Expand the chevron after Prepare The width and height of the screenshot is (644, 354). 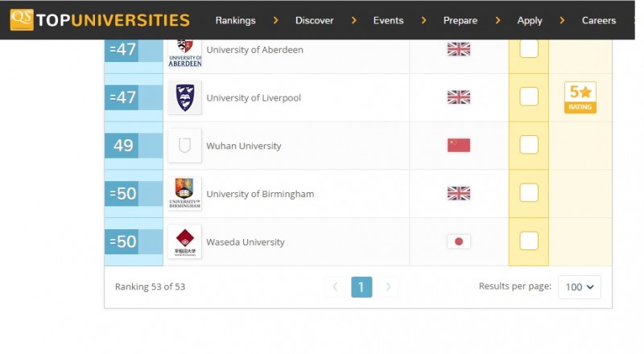[x=497, y=20]
